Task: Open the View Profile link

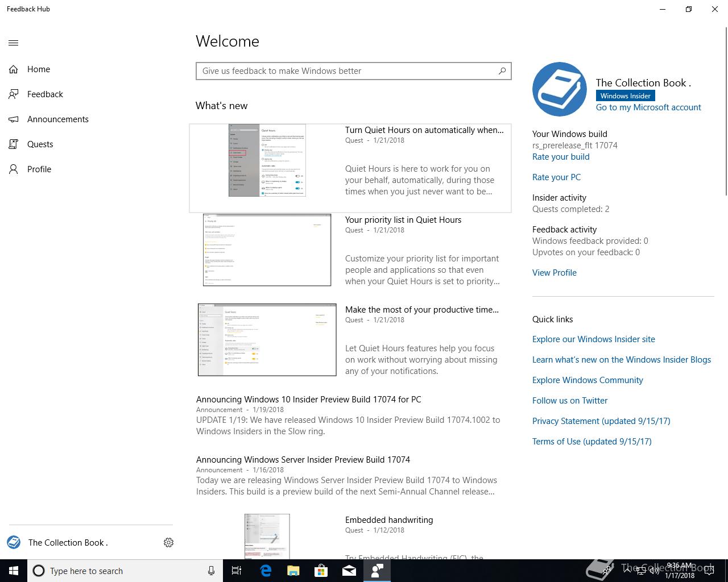Action: coord(555,273)
